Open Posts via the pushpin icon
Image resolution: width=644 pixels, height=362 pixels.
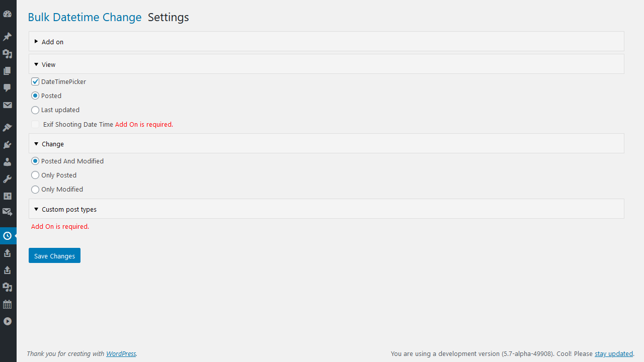coord(8,37)
